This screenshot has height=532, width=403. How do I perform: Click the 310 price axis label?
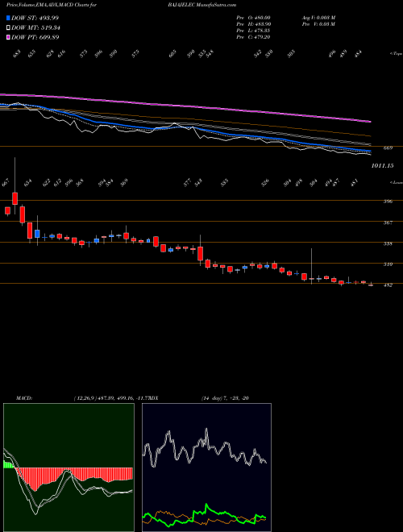388,264
